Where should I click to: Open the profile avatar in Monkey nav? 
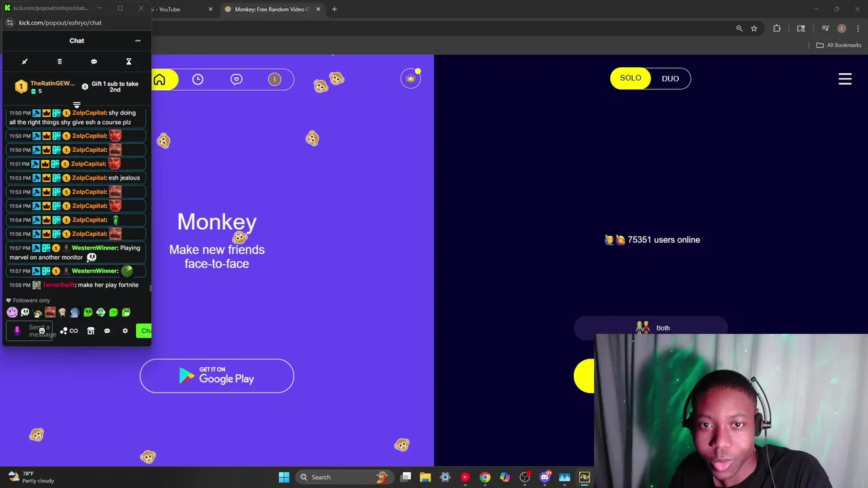coord(275,79)
